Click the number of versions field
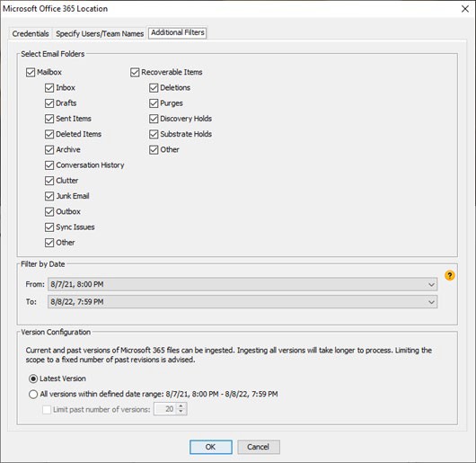This screenshot has height=463, width=476. click(x=165, y=409)
